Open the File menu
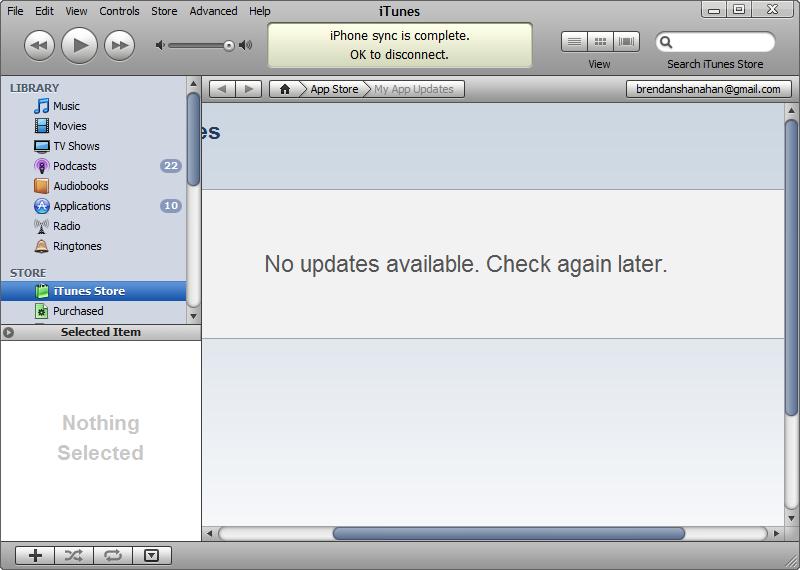800x570 pixels. (x=15, y=11)
